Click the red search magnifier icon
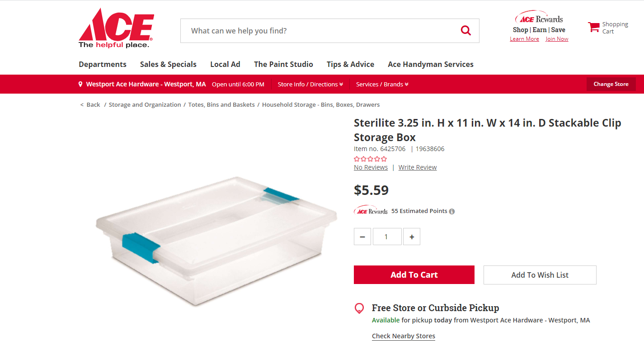Screen dimensions: 644x341 [465, 31]
